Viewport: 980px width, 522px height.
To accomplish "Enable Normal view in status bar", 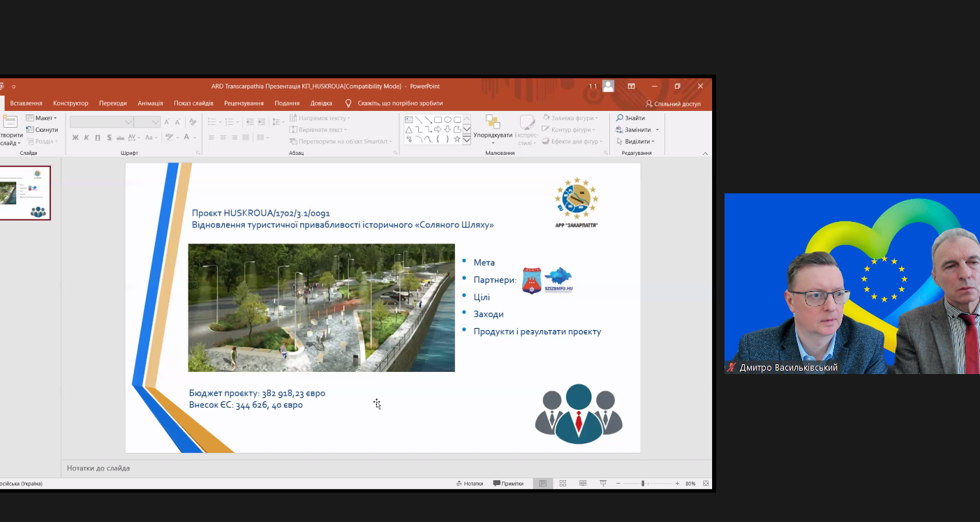I will click(542, 483).
